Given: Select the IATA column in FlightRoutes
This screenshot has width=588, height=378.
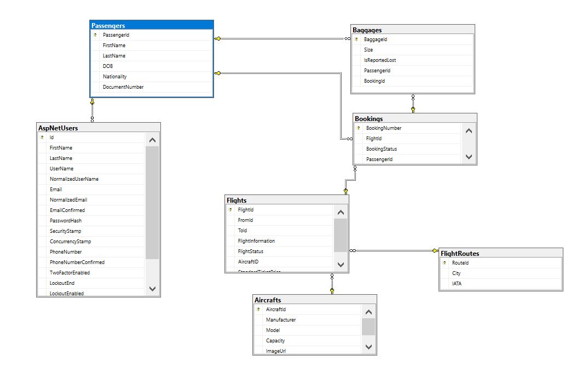Looking at the screenshot, I should click(501, 284).
